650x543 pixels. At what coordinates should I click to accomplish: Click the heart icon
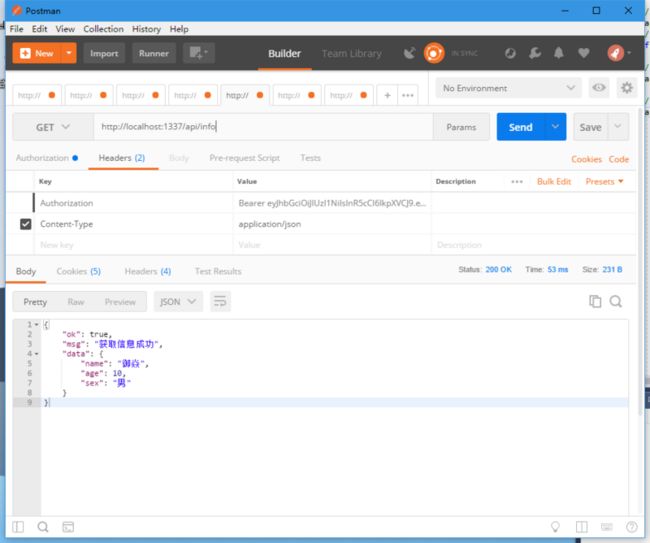(584, 53)
